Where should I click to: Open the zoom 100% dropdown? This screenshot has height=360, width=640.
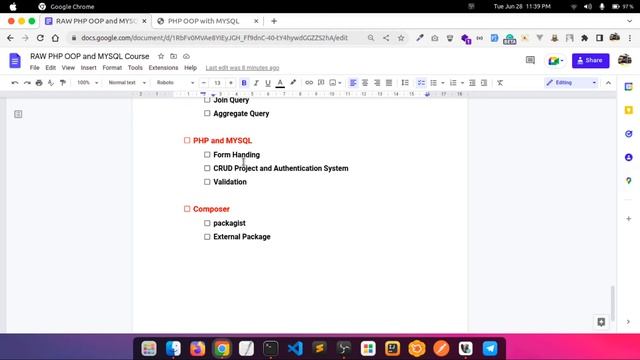(88, 83)
